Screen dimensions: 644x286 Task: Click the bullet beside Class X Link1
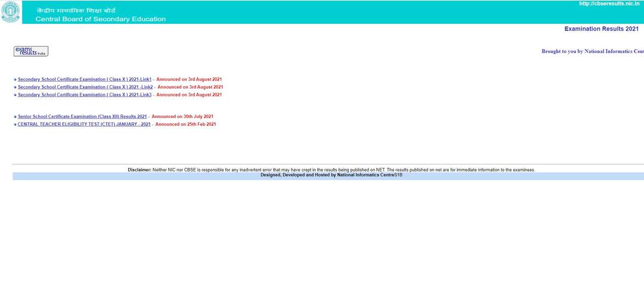15,79
